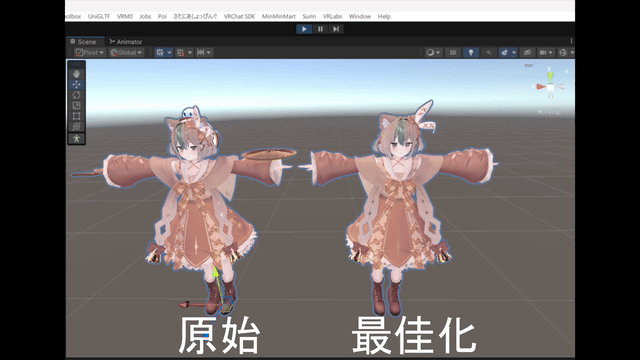This screenshot has height=360, width=640.
Task: Toggle scene lighting bulb
Action: click(471, 53)
